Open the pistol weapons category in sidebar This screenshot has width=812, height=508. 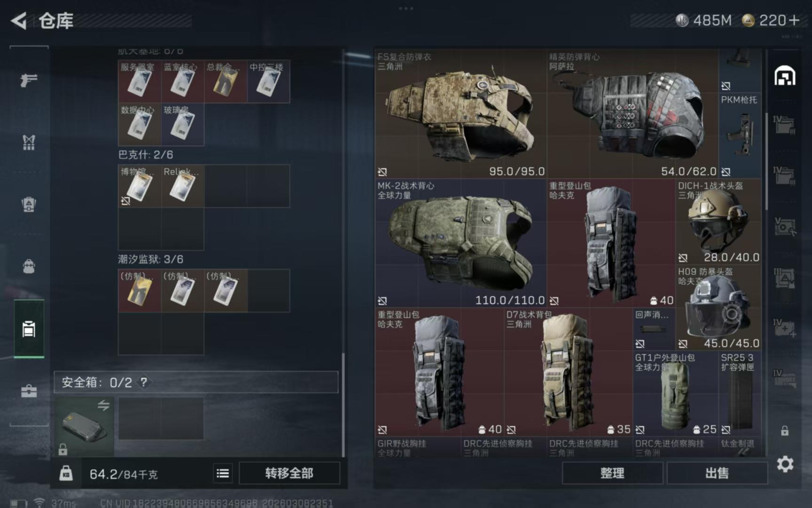tap(29, 80)
